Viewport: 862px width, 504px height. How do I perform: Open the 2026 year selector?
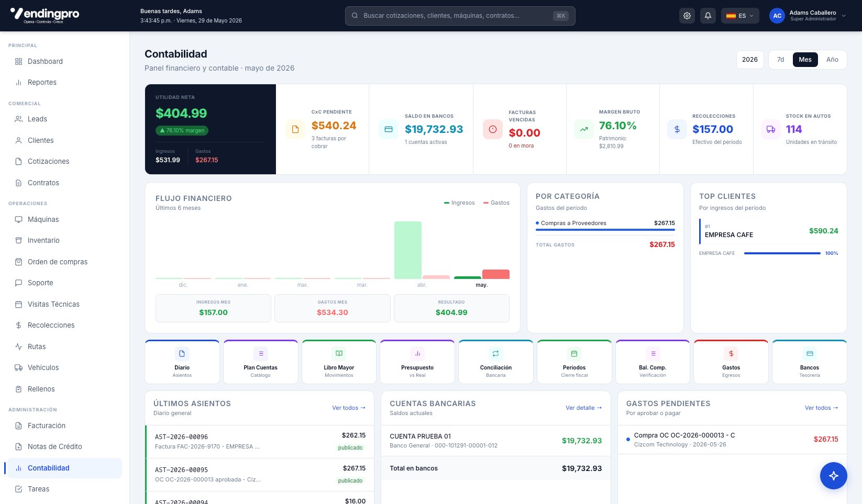[x=750, y=60]
